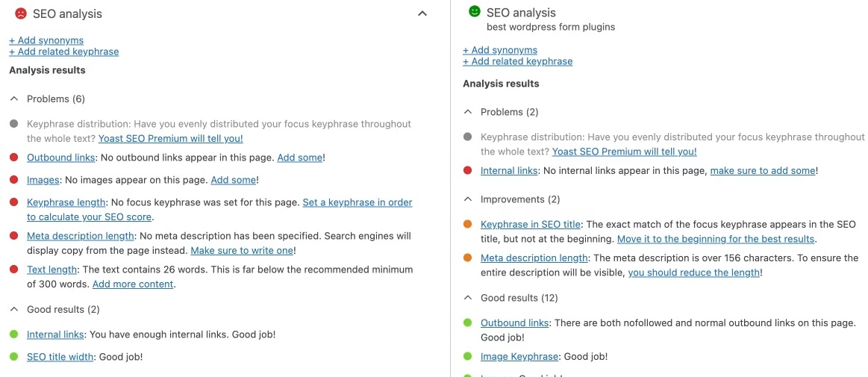Click green bullet beside SEO title width

tap(14, 357)
